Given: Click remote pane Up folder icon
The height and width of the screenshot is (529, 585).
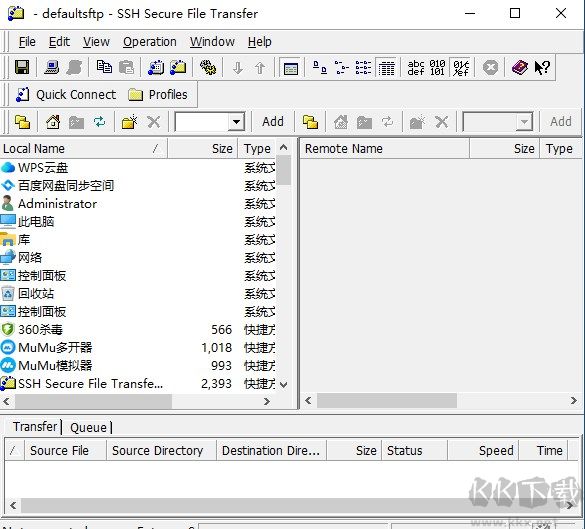Looking at the screenshot, I should click(x=310, y=122).
